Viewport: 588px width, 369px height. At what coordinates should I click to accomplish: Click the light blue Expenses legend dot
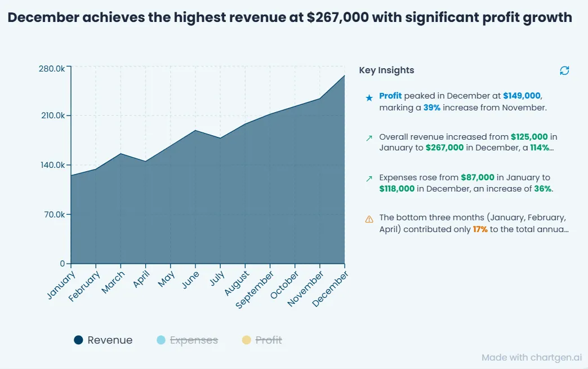coord(161,340)
